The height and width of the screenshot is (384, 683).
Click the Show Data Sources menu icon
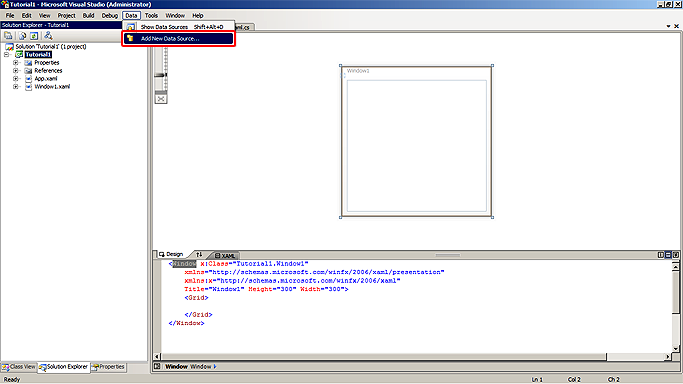click(130, 27)
